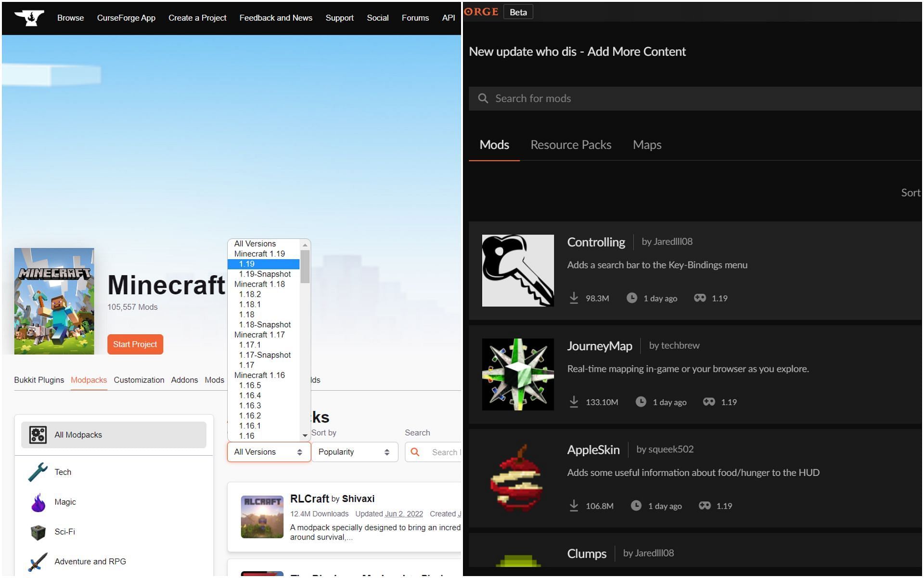Image resolution: width=924 pixels, height=578 pixels.
Task: Toggle the All Modpacks sidebar selection
Action: [114, 434]
